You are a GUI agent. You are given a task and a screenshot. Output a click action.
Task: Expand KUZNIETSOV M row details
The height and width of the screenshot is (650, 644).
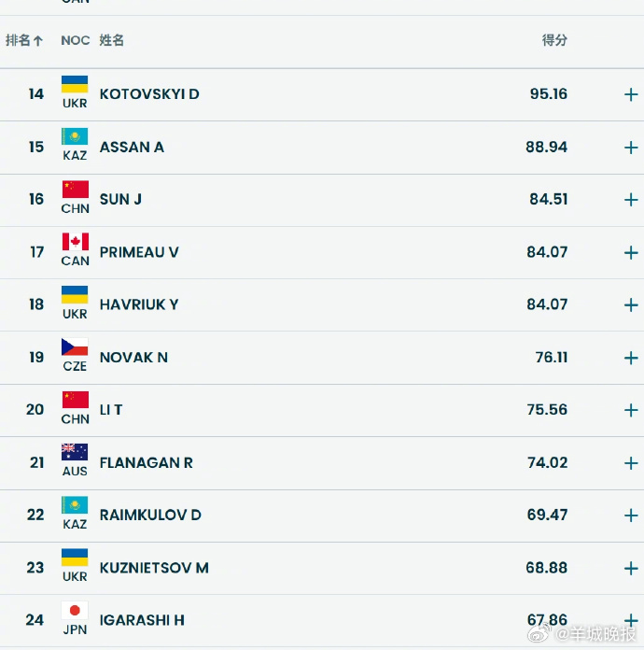click(631, 568)
